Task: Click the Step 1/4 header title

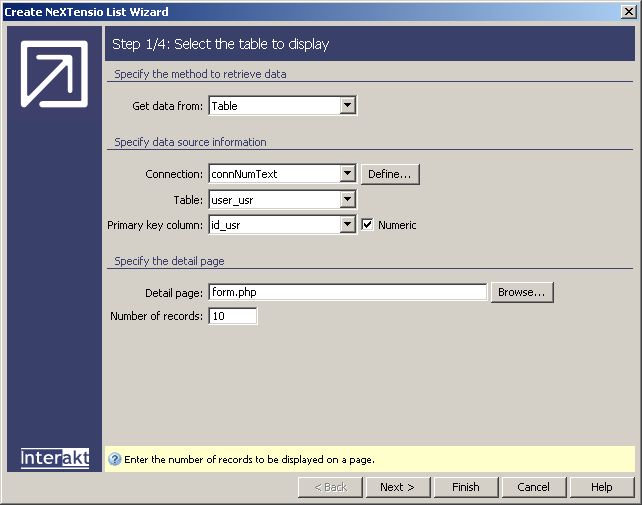Action: pos(221,44)
